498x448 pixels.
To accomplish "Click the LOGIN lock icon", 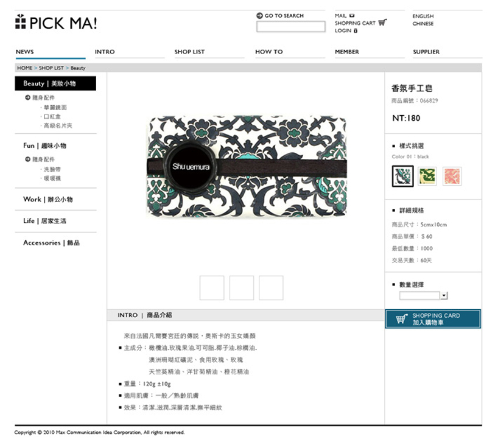I will pyautogui.click(x=356, y=30).
